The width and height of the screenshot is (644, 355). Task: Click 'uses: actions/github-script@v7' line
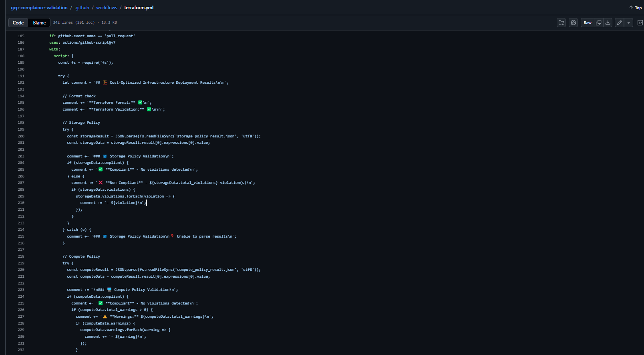[x=83, y=42]
